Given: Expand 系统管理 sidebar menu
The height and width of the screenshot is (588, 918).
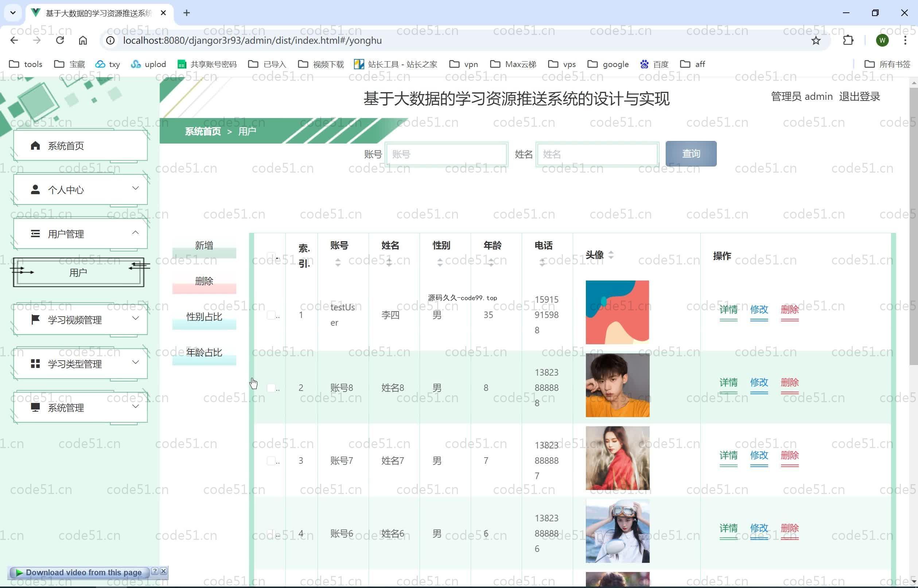Looking at the screenshot, I should click(80, 408).
